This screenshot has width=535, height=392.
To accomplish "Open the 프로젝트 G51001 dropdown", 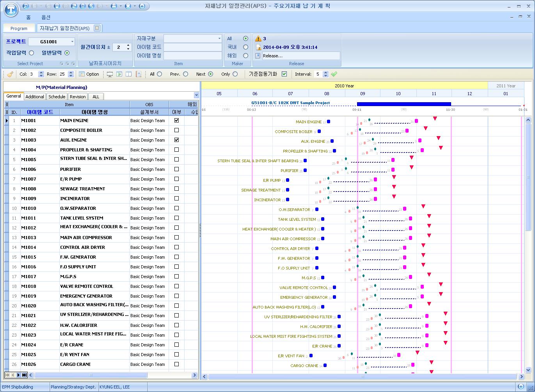I will coord(72,42).
